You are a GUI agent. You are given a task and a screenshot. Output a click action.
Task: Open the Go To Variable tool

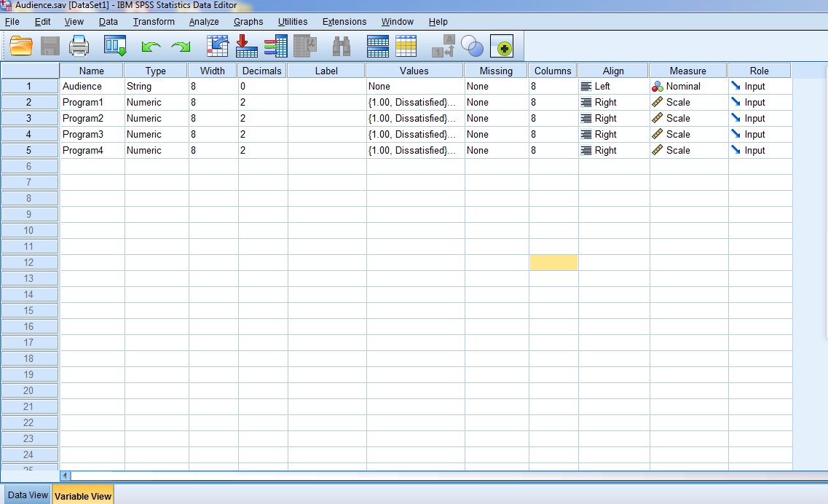pos(246,46)
